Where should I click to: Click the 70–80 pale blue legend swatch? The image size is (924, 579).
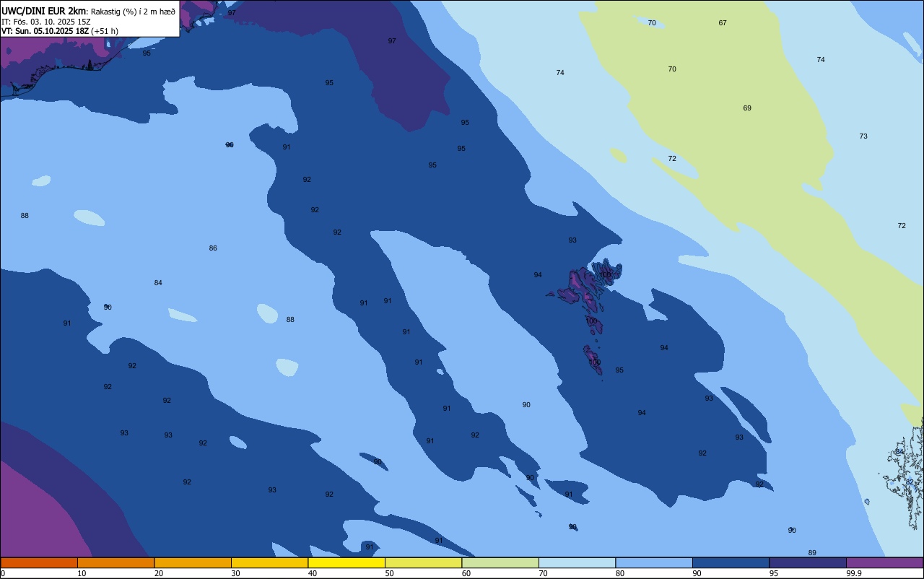(577, 562)
